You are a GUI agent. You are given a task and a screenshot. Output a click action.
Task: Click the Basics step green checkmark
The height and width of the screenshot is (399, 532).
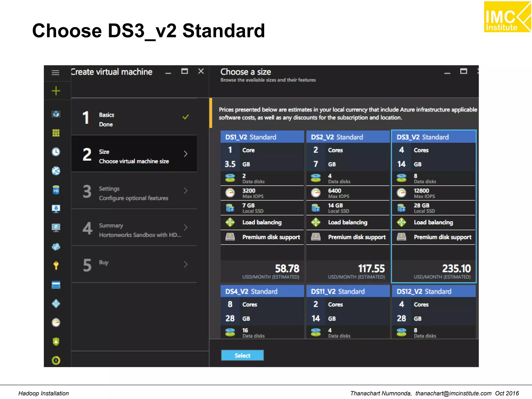(185, 117)
